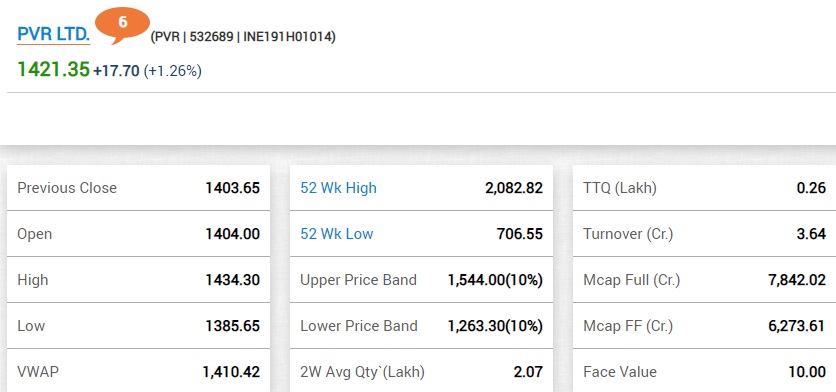Click the Mcap FF (Cr.) value
Image resolution: width=836 pixels, height=392 pixels.
click(797, 326)
